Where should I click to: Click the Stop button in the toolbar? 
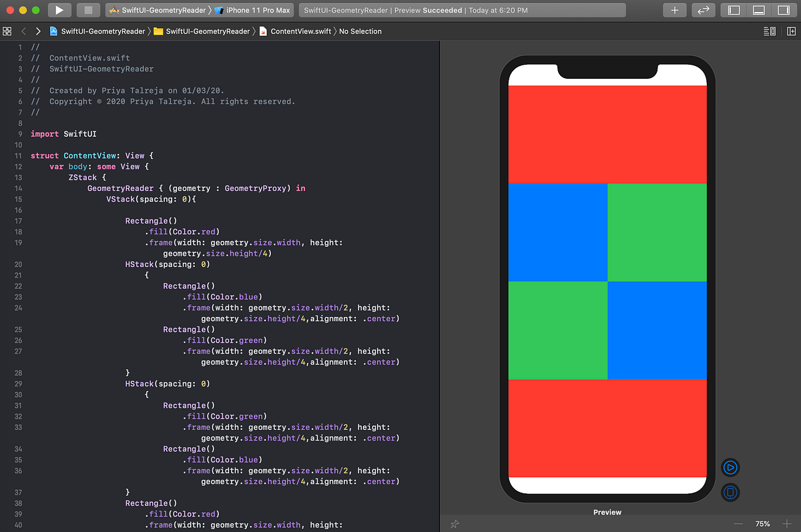[x=88, y=10]
